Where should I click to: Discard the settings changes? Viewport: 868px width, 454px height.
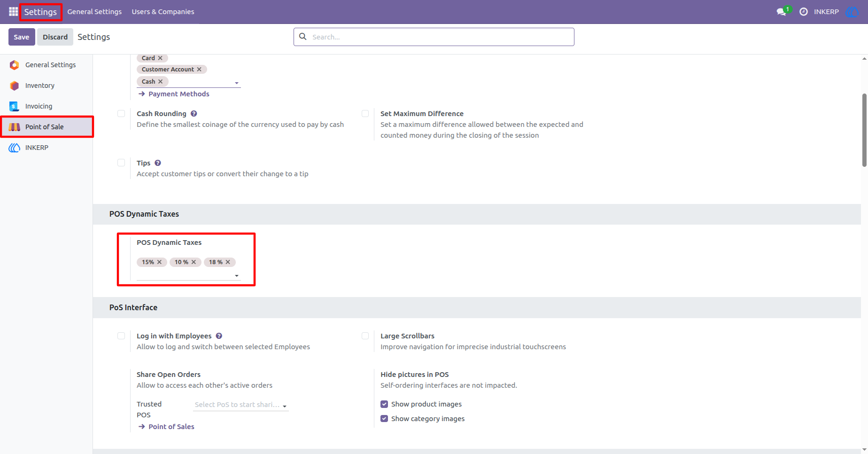[55, 37]
